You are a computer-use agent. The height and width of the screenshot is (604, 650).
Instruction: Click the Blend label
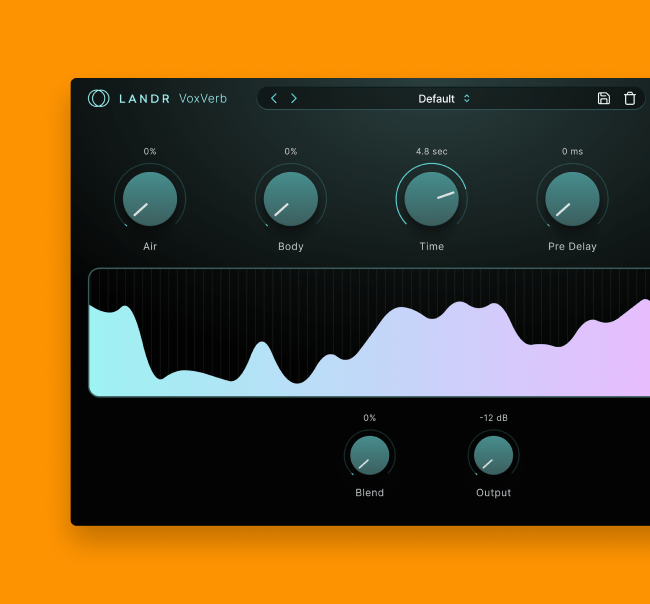click(x=370, y=492)
